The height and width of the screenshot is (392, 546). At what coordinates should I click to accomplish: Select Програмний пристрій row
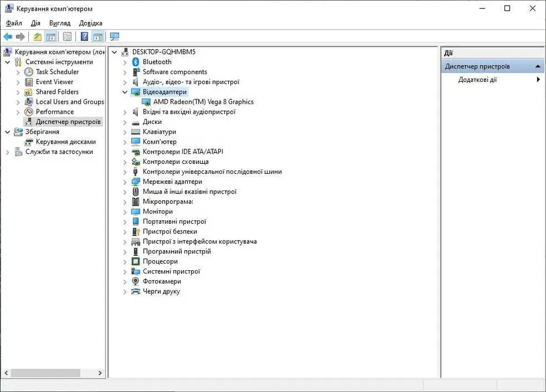(177, 251)
